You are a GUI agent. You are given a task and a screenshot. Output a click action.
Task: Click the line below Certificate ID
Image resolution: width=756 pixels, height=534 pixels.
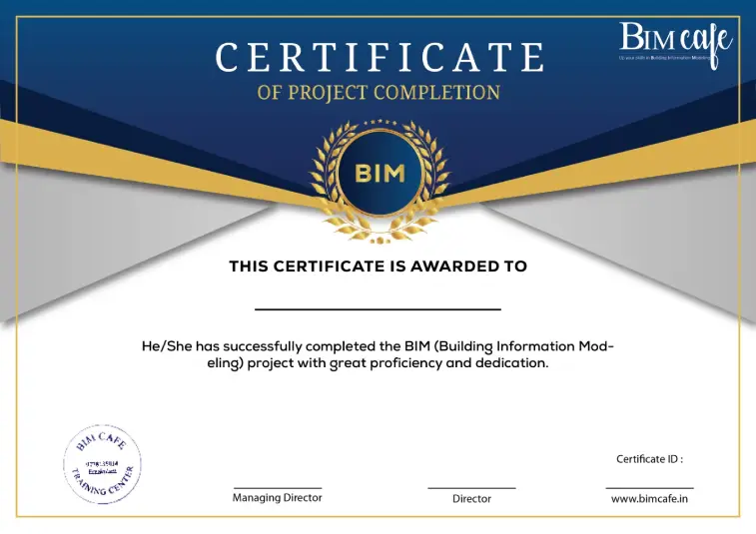click(x=649, y=486)
